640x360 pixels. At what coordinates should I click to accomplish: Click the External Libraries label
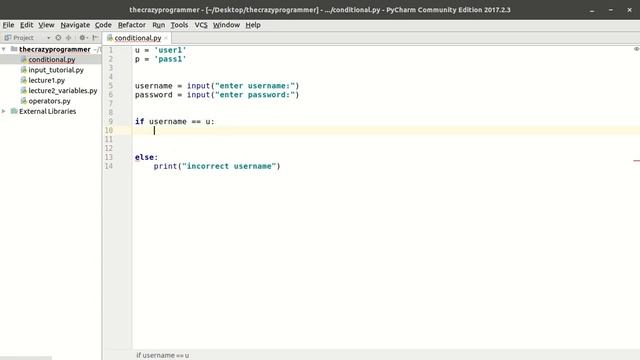pyautogui.click(x=47, y=111)
